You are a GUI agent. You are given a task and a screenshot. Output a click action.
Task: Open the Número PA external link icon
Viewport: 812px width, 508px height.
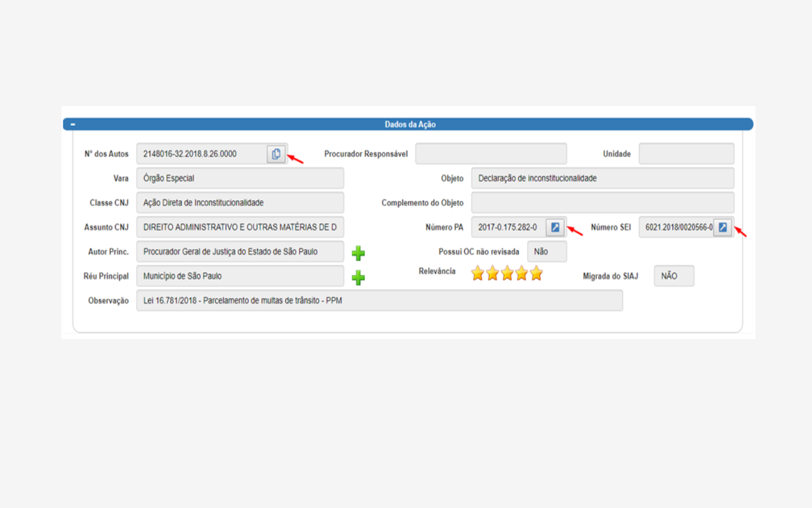pos(555,227)
